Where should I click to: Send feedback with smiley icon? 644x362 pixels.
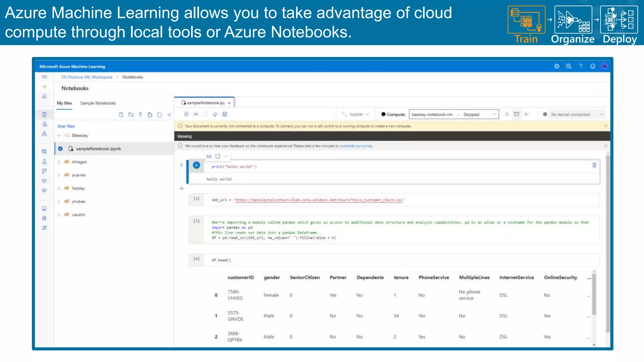click(593, 66)
